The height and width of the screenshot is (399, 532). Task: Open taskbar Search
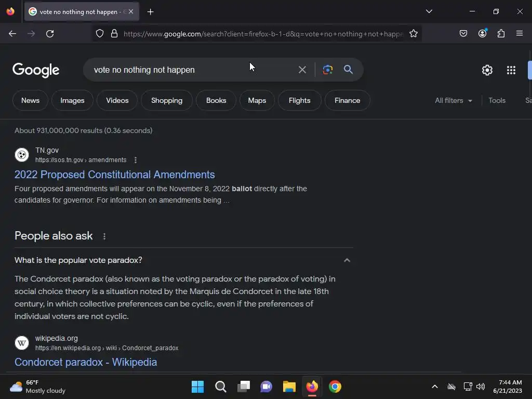coord(220,387)
